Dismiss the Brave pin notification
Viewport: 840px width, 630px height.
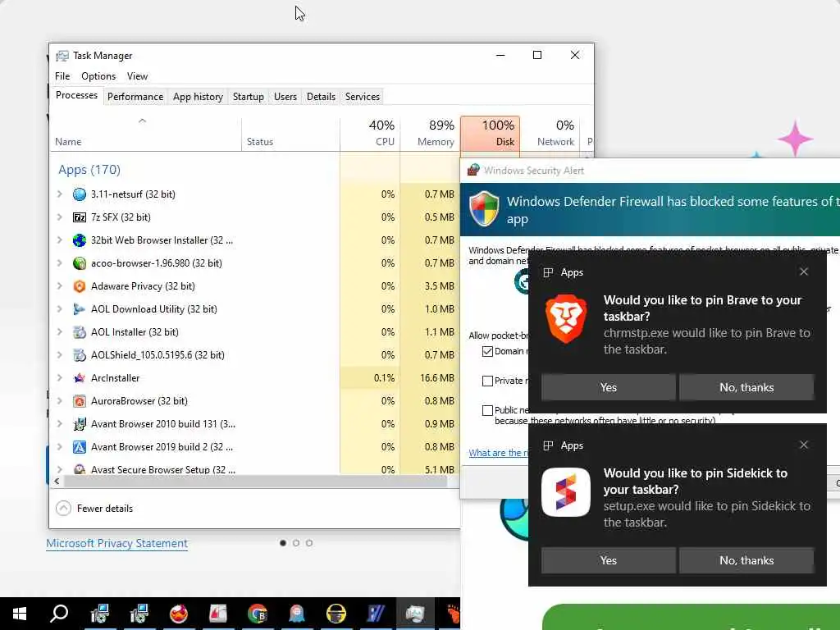tap(804, 272)
